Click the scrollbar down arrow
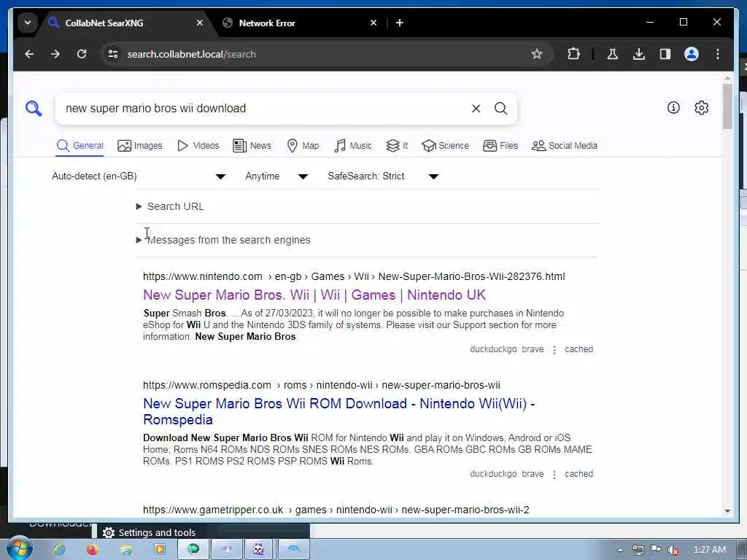747x560 pixels. click(x=727, y=510)
